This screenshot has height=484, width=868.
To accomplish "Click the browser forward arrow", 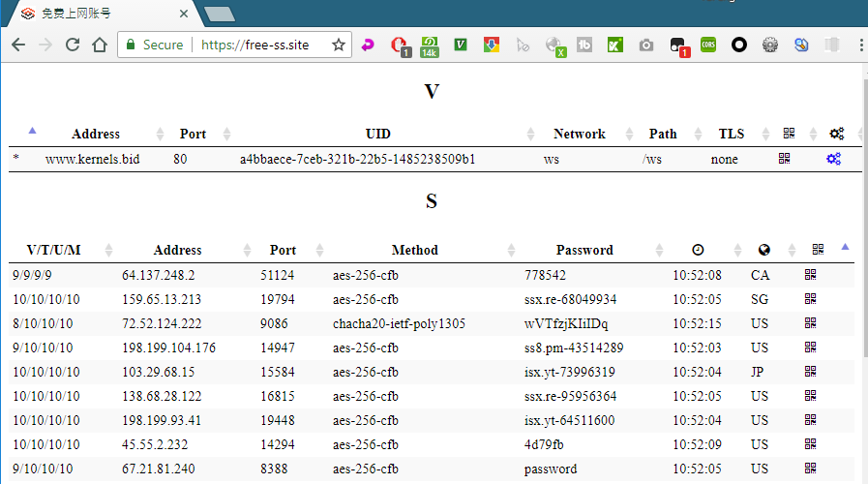I will (45, 45).
